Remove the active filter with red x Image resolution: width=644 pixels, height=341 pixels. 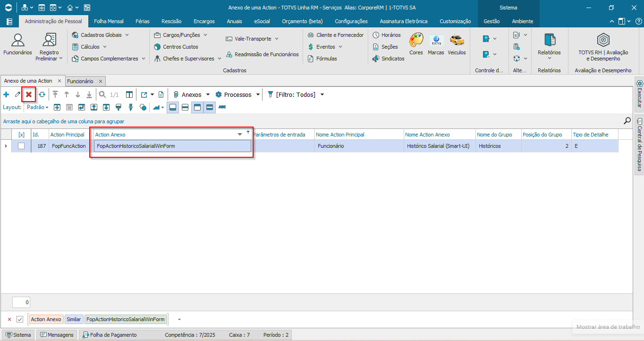pyautogui.click(x=9, y=319)
